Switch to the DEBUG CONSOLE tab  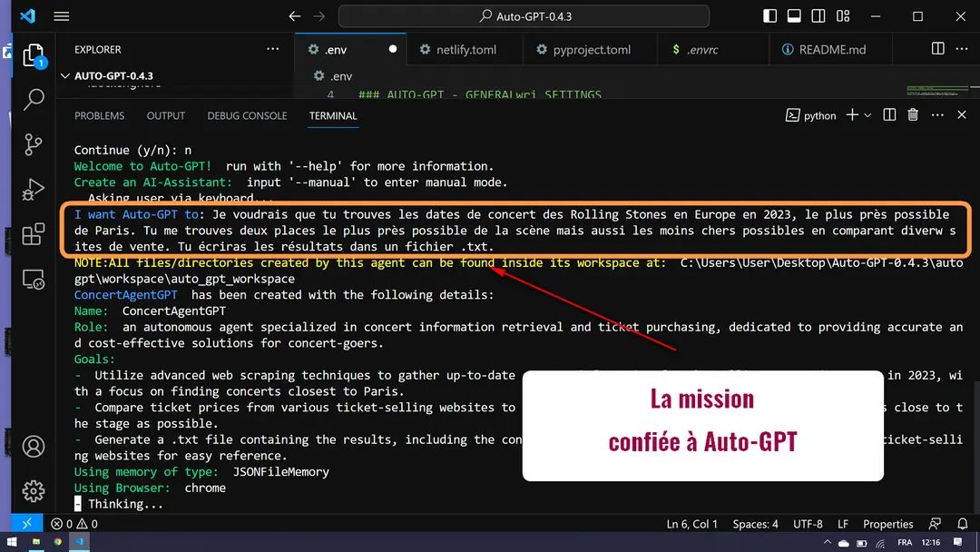click(247, 115)
